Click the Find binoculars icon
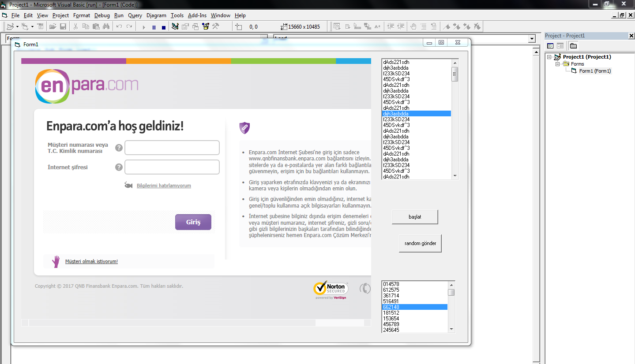The height and width of the screenshot is (364, 635). pos(106,26)
